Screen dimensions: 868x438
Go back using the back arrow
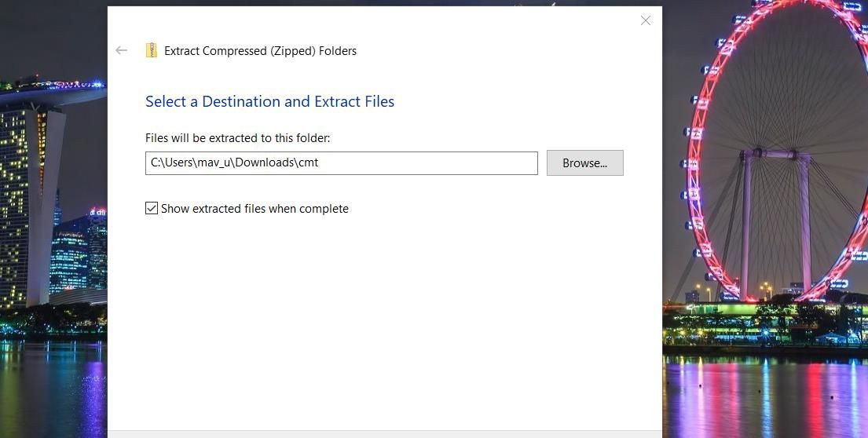(121, 50)
